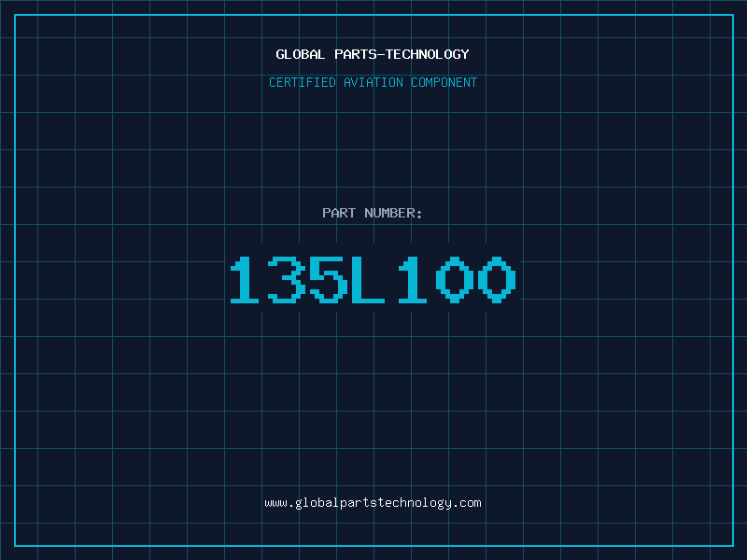This screenshot has height=560, width=747.
Task: Open the www.globalpartstechnology.com link
Action: tap(373, 503)
